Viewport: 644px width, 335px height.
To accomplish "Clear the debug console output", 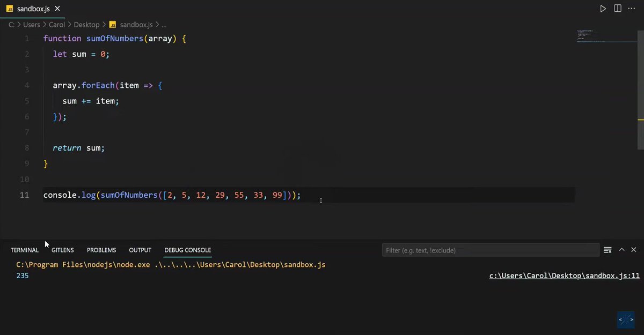I will click(x=608, y=250).
